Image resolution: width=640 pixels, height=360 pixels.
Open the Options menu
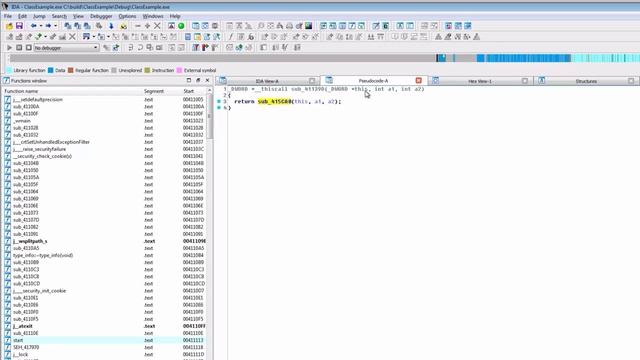coord(127,16)
